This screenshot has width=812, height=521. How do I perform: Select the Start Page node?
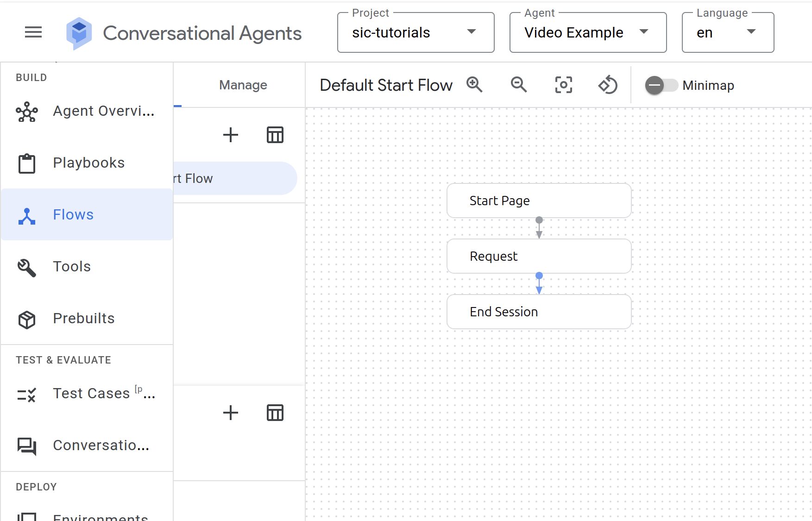tap(539, 201)
